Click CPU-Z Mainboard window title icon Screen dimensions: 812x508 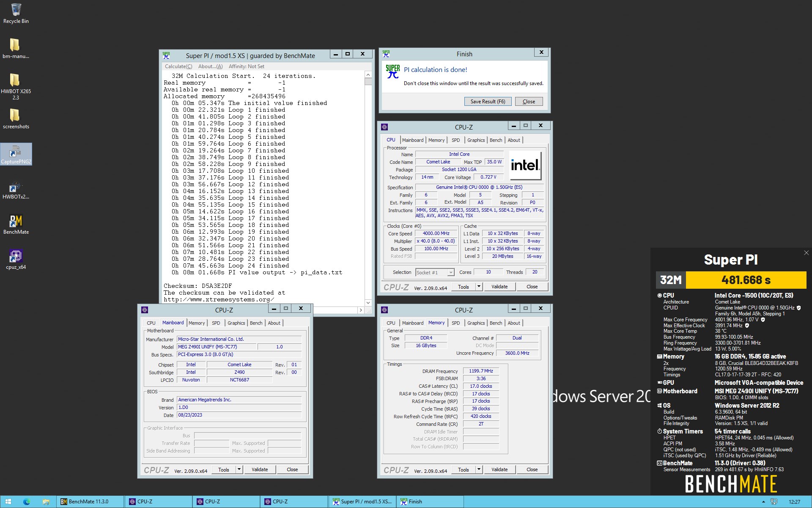144,309
